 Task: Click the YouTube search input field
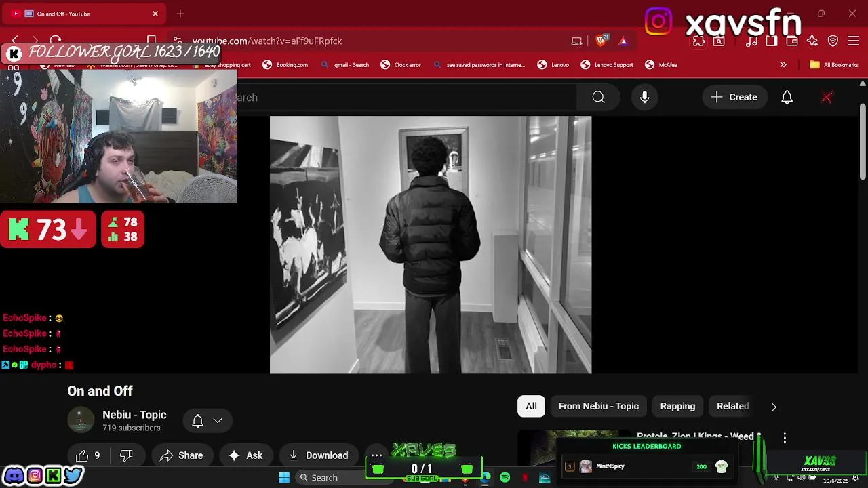click(x=407, y=98)
